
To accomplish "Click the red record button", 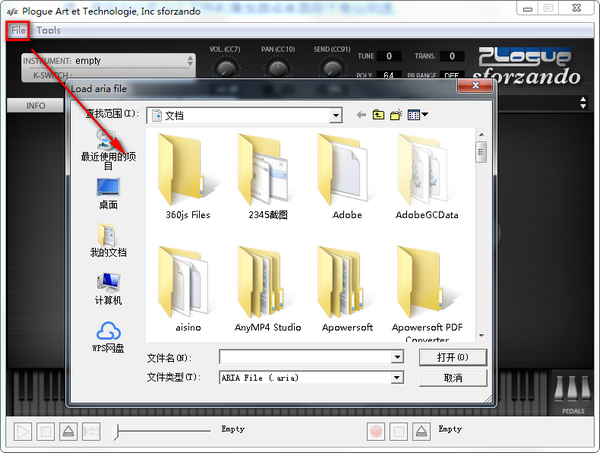I will (376, 432).
